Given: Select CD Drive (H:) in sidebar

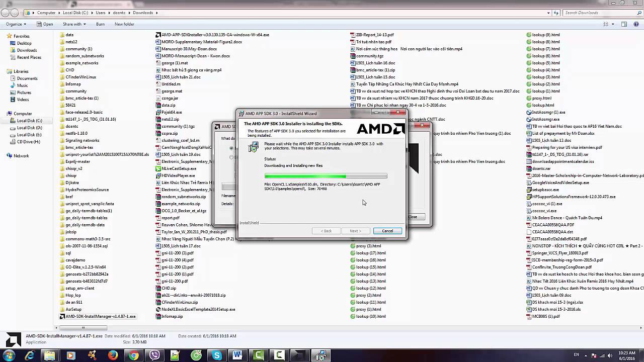Looking at the screenshot, I should pos(28,142).
